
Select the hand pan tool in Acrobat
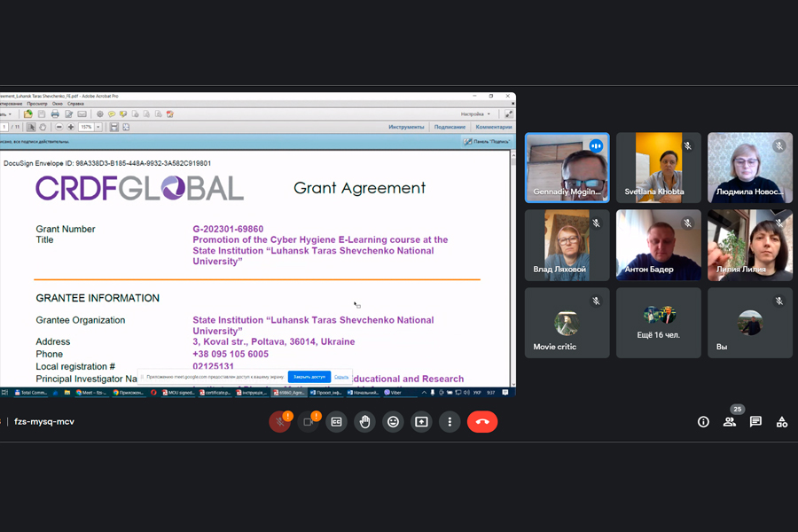43,127
